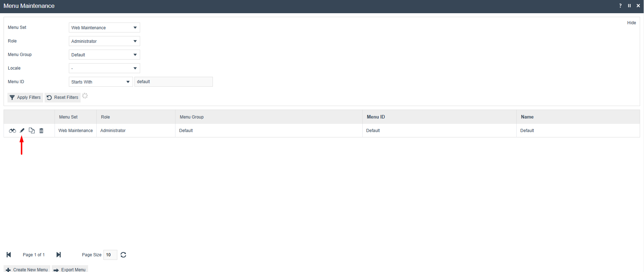Image resolution: width=644 pixels, height=272 pixels.
Task: Jump to last page using pagination arrow
Action: [x=58, y=255]
